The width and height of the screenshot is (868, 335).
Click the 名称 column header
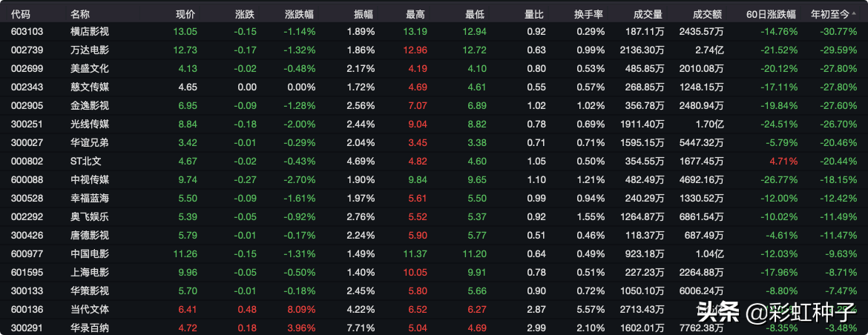pos(80,15)
